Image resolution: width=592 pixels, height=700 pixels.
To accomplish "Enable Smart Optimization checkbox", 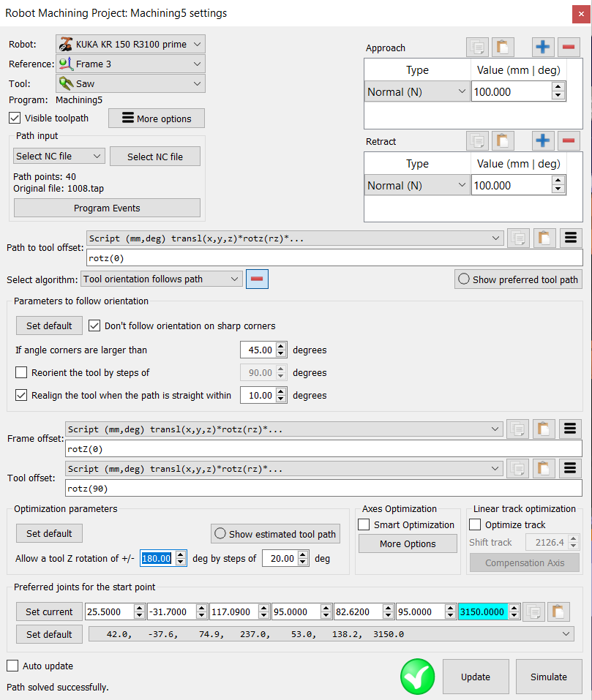I will (364, 524).
